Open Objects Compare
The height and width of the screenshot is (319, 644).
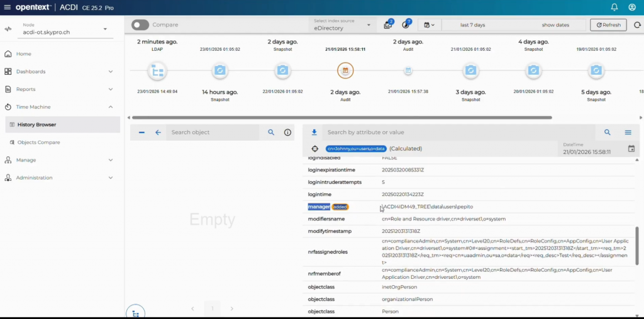pos(38,143)
